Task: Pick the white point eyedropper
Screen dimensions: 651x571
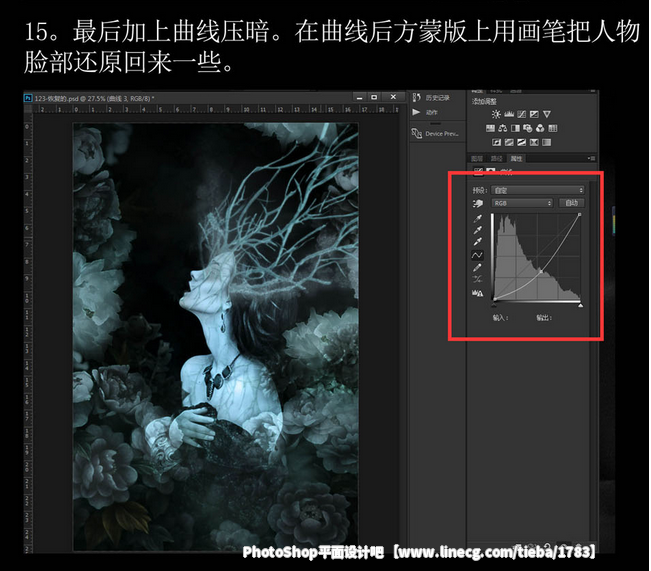Action: click(x=478, y=242)
